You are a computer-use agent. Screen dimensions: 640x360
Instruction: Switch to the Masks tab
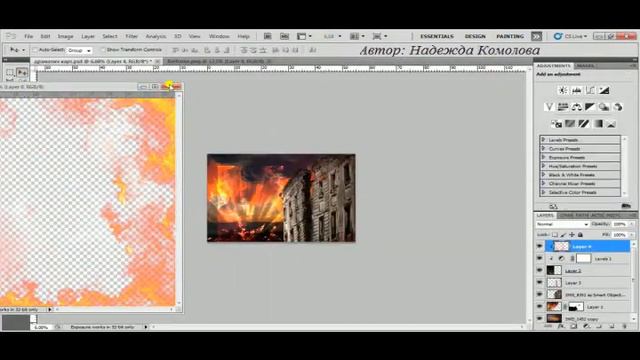(x=585, y=66)
